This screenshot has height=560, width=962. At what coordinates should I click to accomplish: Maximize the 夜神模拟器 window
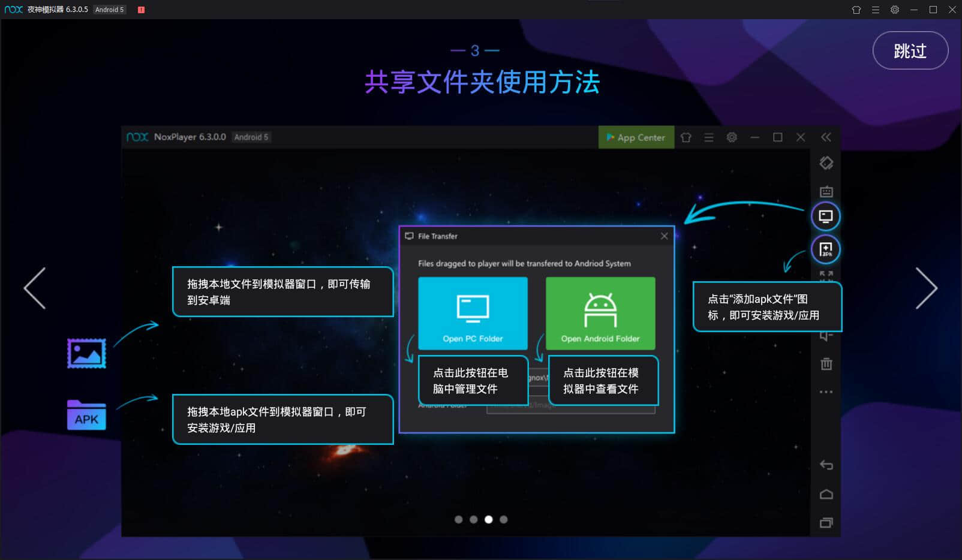[x=933, y=10]
